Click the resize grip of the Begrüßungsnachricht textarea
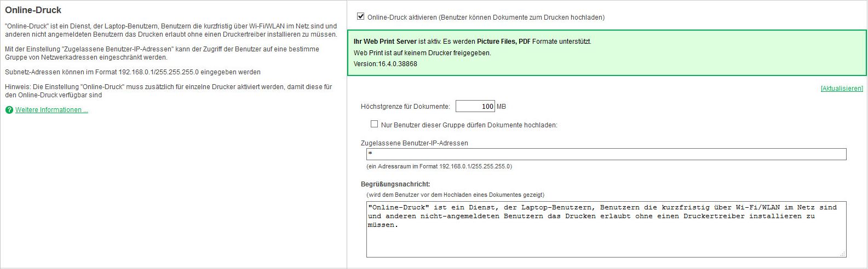The height and width of the screenshot is (269, 868). (843, 254)
